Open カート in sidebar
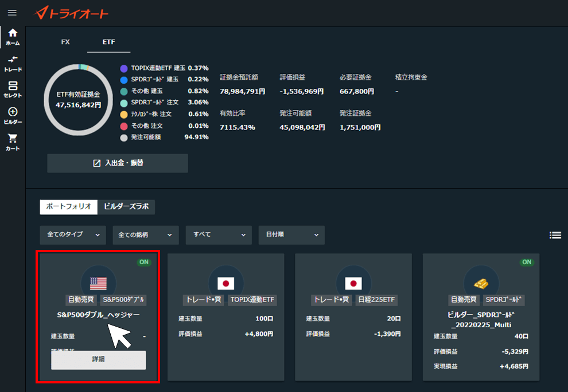This screenshot has height=392, width=568. coord(13,142)
